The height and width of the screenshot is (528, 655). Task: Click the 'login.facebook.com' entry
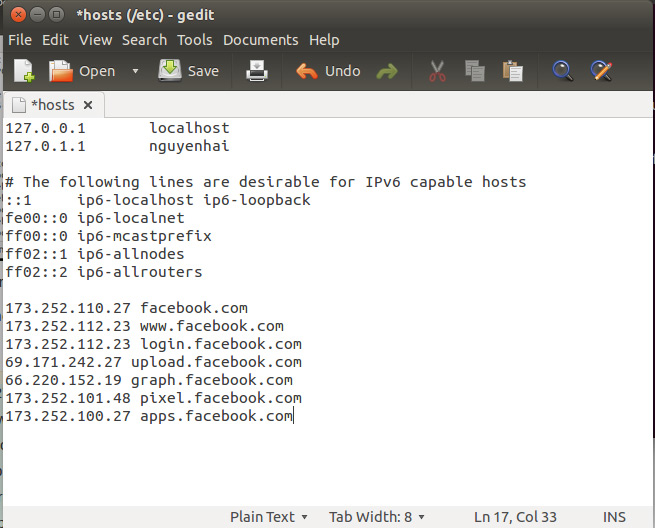coord(221,344)
